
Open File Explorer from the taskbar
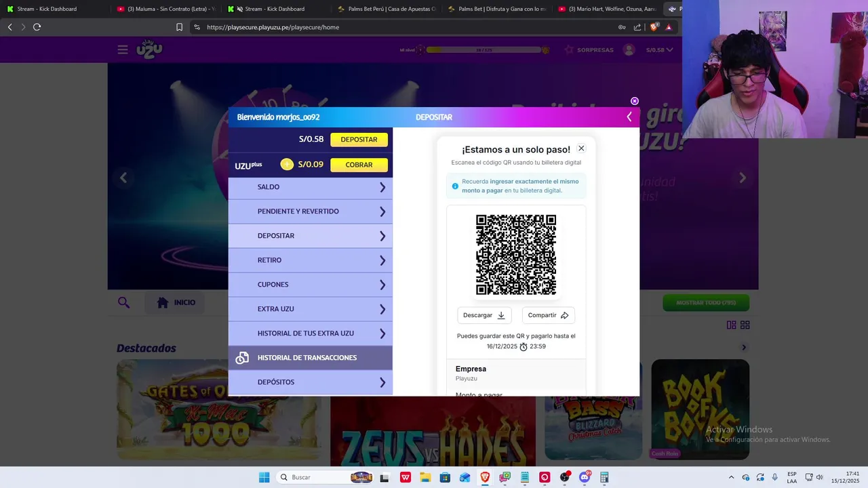coord(425,477)
